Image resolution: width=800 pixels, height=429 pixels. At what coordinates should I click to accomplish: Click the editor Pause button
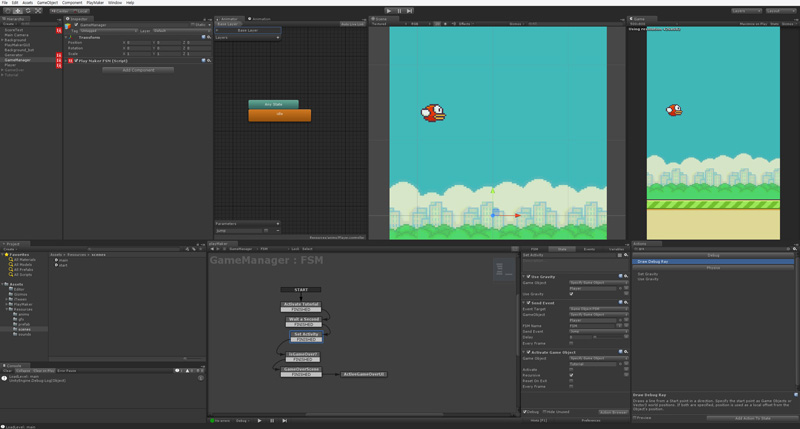(x=399, y=11)
